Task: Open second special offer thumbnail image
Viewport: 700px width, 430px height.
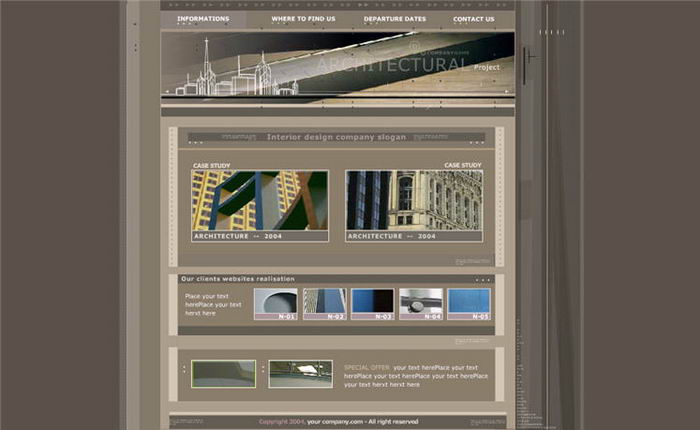Action: point(300,374)
